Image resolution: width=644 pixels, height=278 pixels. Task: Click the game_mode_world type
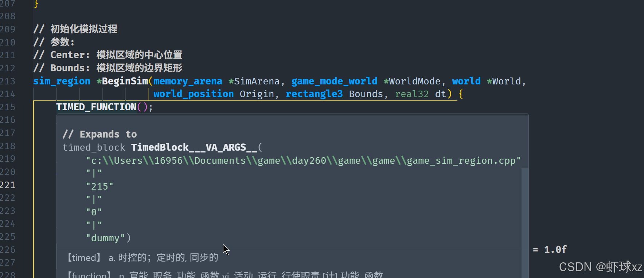[334, 81]
